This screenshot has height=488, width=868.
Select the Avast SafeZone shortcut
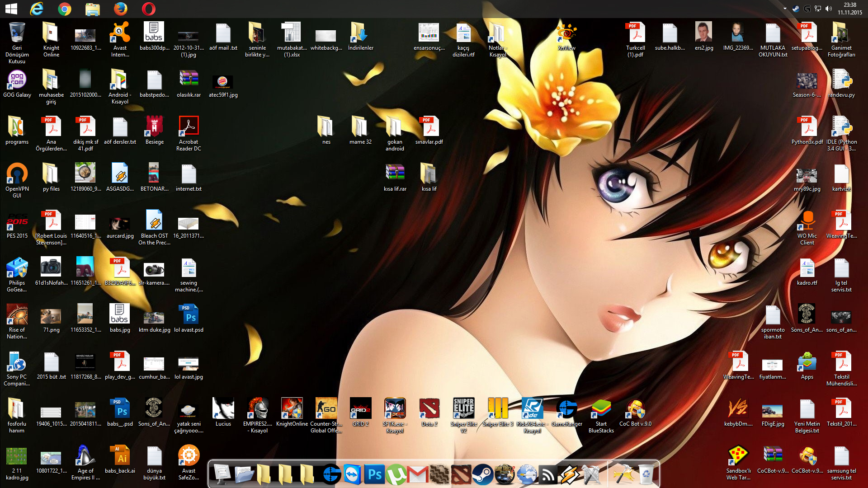[189, 463]
